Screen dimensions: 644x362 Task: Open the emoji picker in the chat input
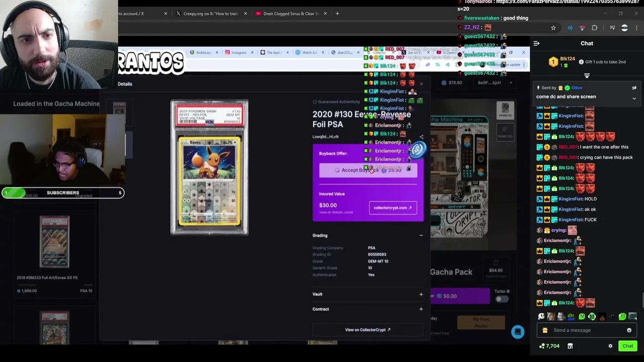pyautogui.click(x=629, y=330)
